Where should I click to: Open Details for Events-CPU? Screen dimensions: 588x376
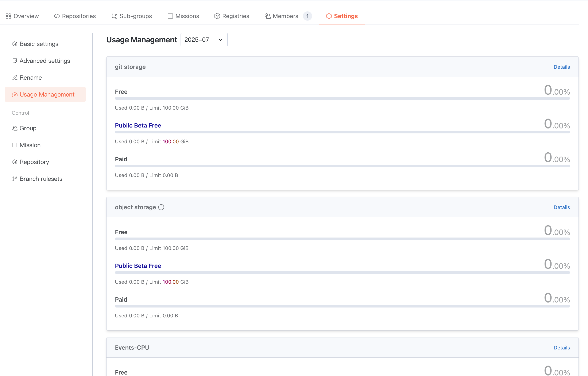pos(561,348)
